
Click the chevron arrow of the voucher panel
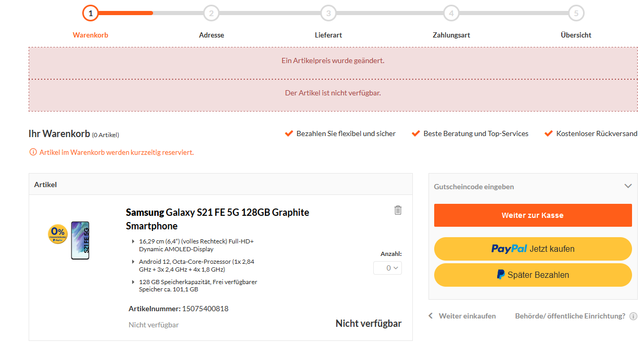(628, 186)
